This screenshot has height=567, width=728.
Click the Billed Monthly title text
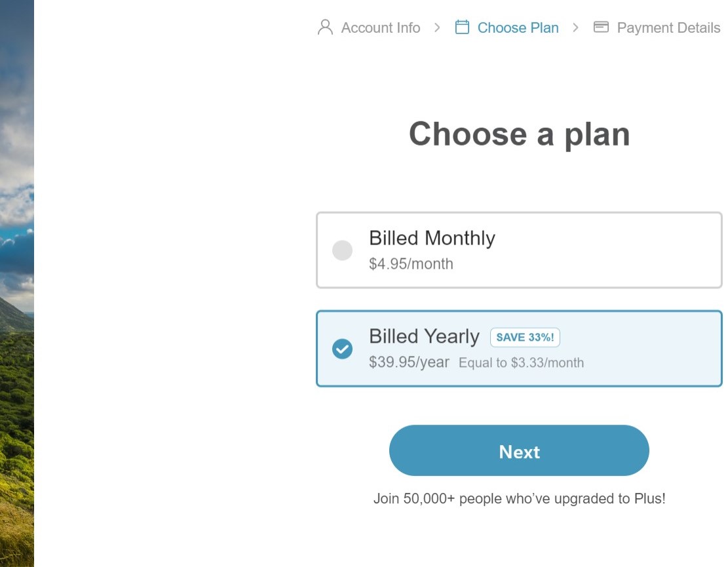pyautogui.click(x=432, y=238)
